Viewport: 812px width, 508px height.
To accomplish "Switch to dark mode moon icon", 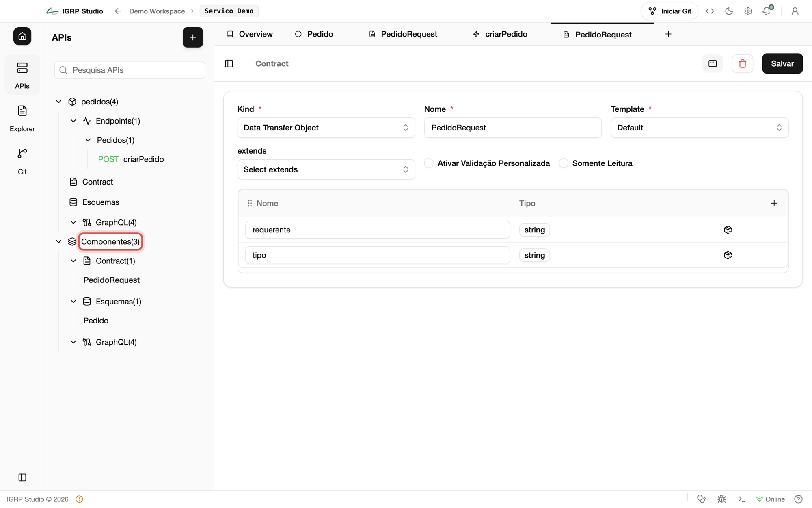I will pyautogui.click(x=729, y=11).
